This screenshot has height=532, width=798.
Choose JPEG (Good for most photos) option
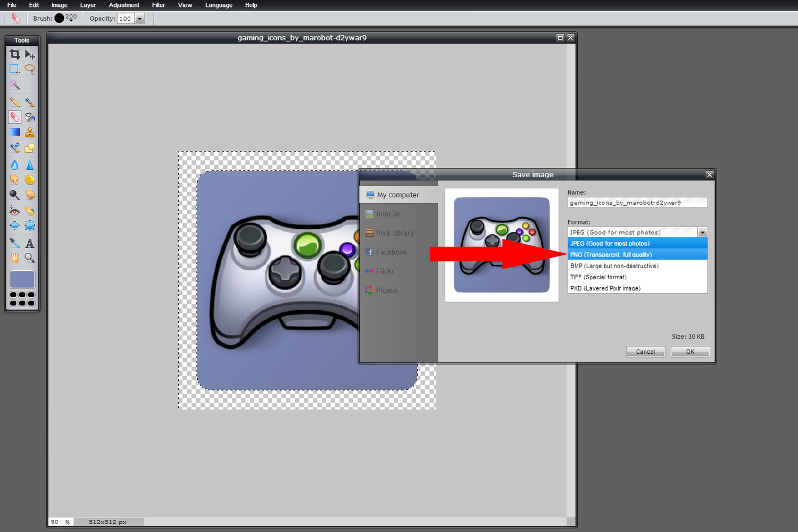[637, 244]
